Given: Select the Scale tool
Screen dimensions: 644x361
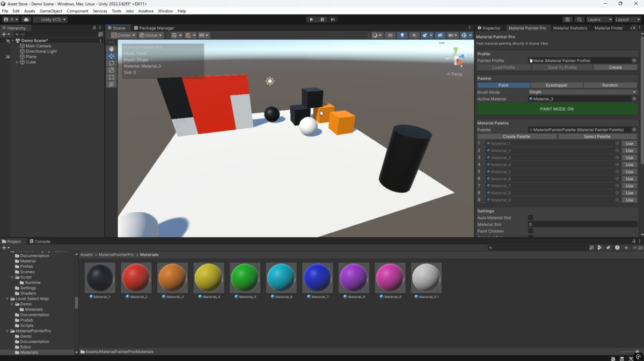Looking at the screenshot, I should (111, 70).
